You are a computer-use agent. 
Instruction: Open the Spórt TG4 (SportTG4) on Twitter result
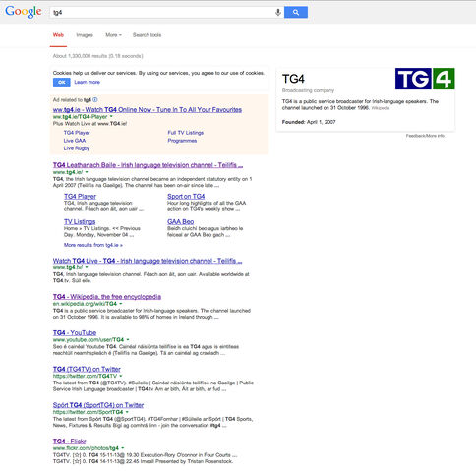click(98, 405)
